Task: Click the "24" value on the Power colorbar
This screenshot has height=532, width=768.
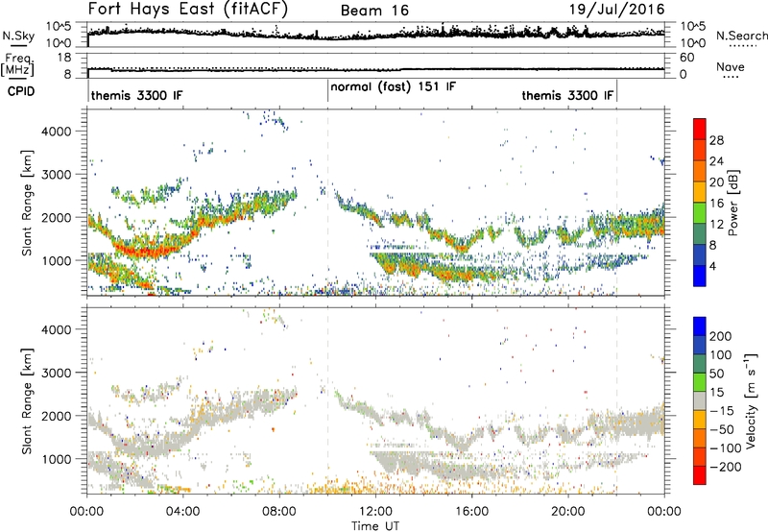Action: click(x=716, y=161)
